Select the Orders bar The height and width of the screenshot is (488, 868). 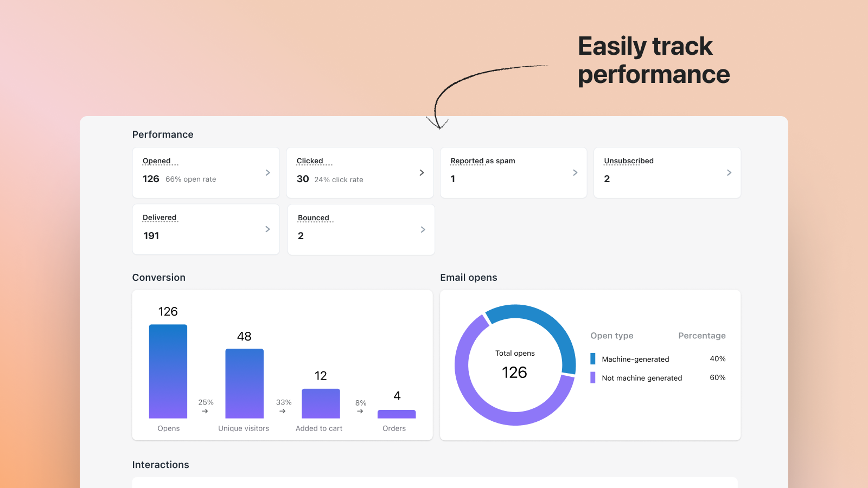pyautogui.click(x=397, y=414)
